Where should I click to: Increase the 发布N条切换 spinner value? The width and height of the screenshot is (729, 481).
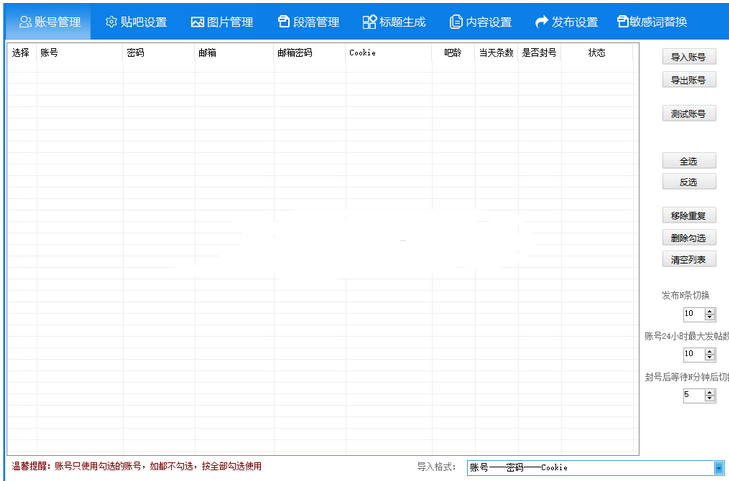pyautogui.click(x=710, y=311)
